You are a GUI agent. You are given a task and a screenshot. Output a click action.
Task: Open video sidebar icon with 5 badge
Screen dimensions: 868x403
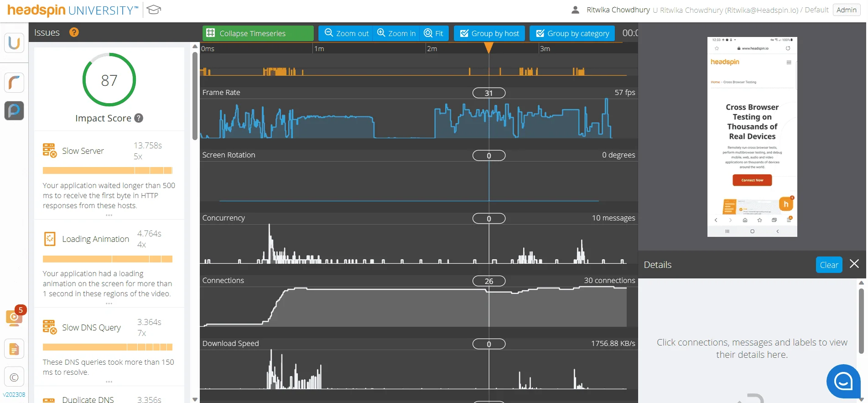tap(14, 317)
